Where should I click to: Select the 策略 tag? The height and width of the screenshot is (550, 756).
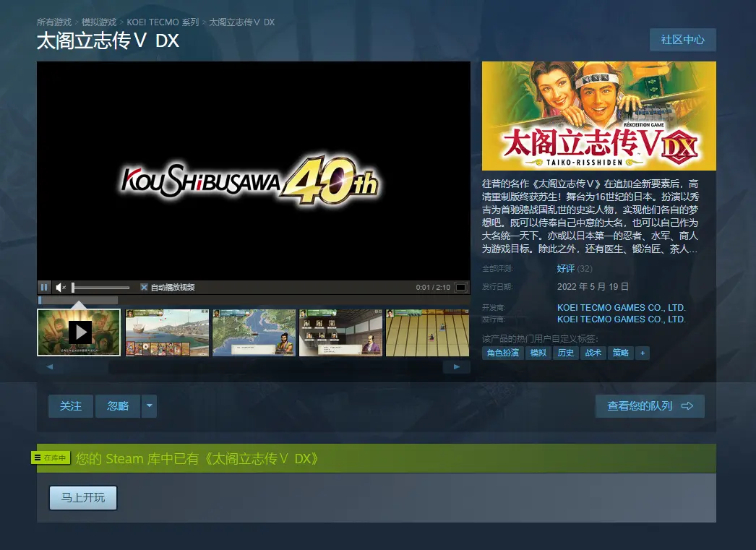click(621, 353)
